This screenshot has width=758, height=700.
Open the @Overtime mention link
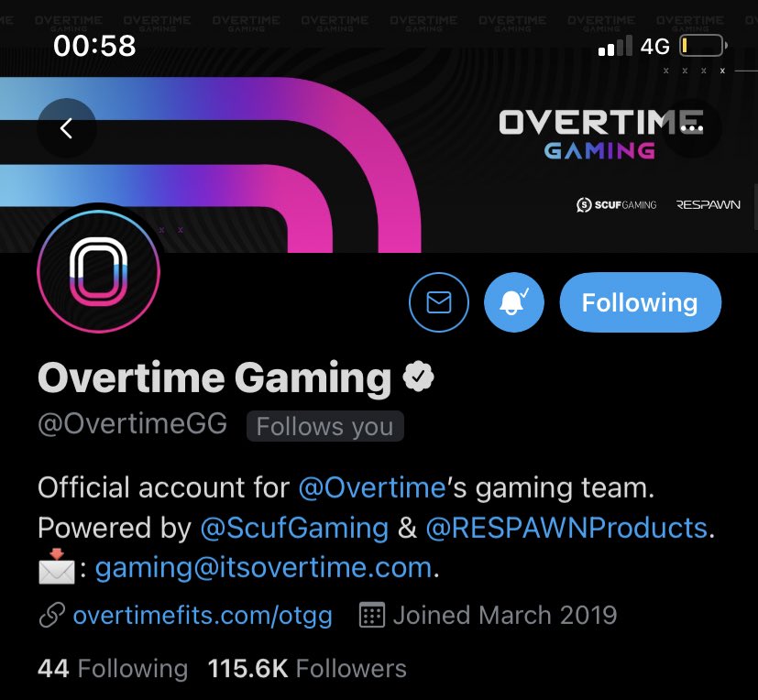click(x=372, y=487)
